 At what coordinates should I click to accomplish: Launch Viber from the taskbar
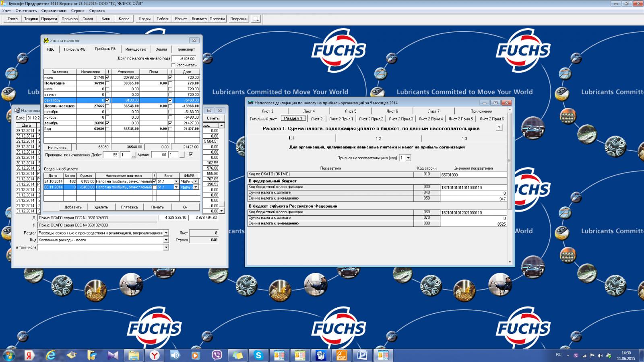[x=217, y=355]
